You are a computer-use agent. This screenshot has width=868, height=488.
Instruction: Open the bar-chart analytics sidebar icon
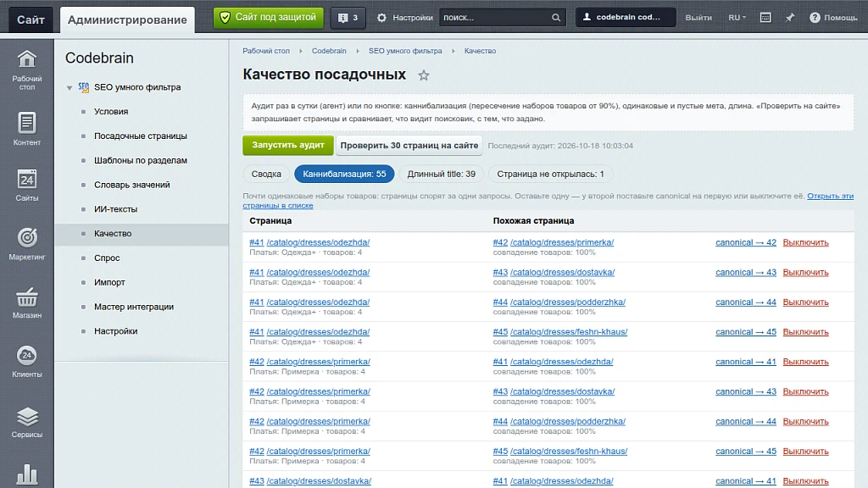pyautogui.click(x=26, y=474)
